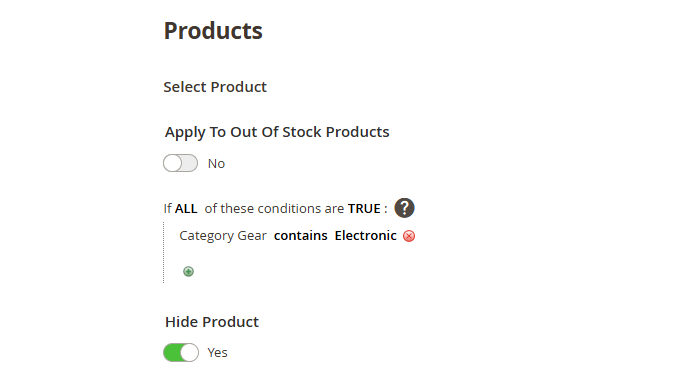The height and width of the screenshot is (379, 685).
Task: Click the 'of these conditions are' text
Action: (x=274, y=209)
